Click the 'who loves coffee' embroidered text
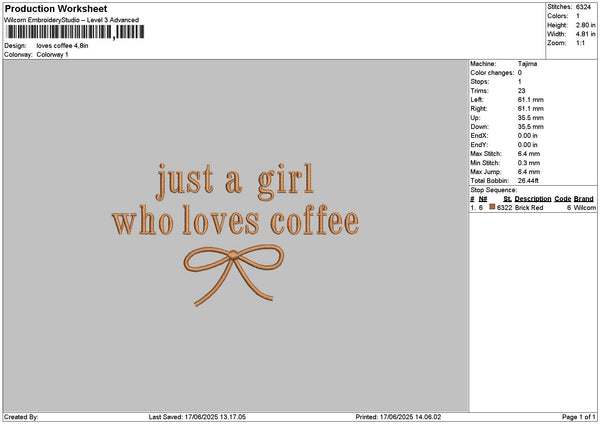 (x=235, y=220)
